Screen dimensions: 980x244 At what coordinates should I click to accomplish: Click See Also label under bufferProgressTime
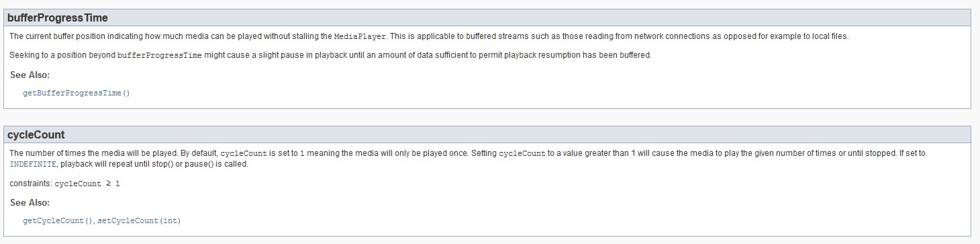click(x=30, y=75)
